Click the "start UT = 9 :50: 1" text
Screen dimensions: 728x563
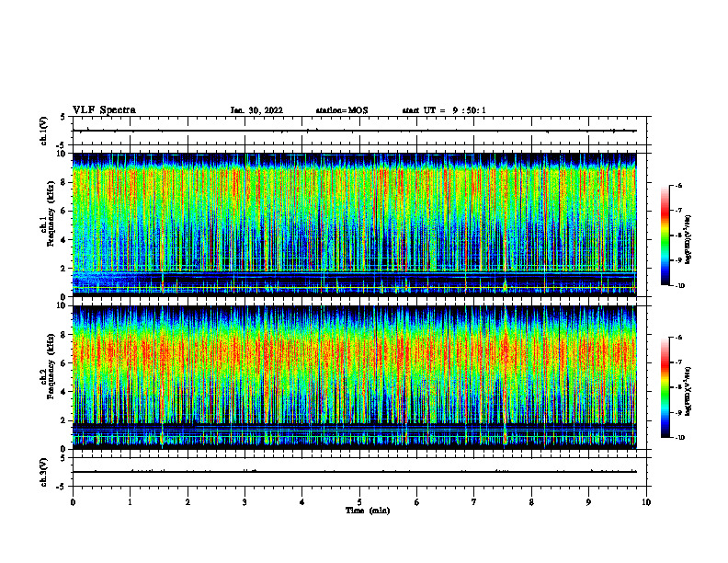(x=444, y=110)
